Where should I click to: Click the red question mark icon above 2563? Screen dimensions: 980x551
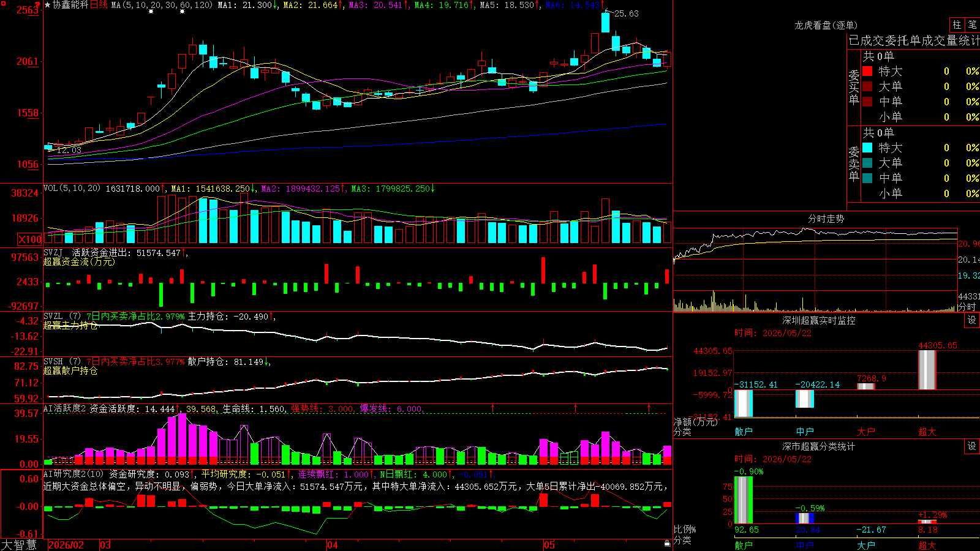coord(38,4)
